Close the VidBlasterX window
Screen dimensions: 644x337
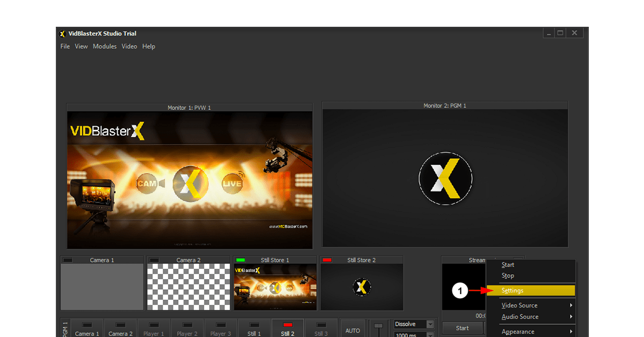coord(574,33)
